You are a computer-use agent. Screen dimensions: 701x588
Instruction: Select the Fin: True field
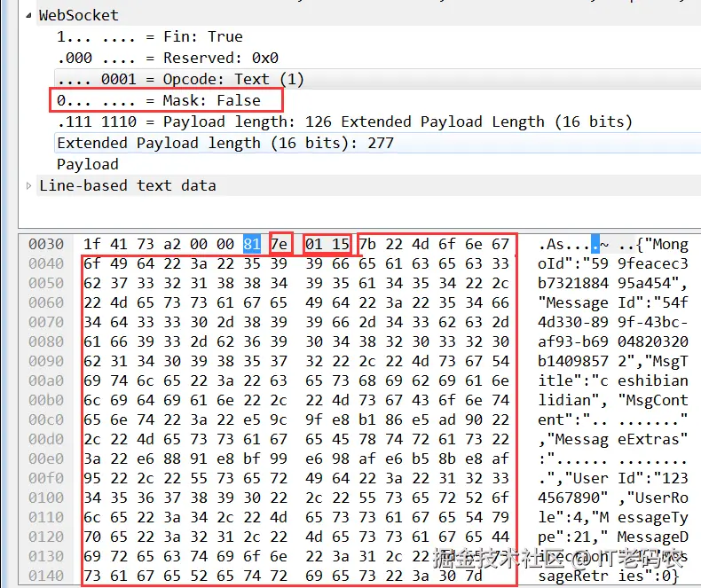(x=150, y=36)
